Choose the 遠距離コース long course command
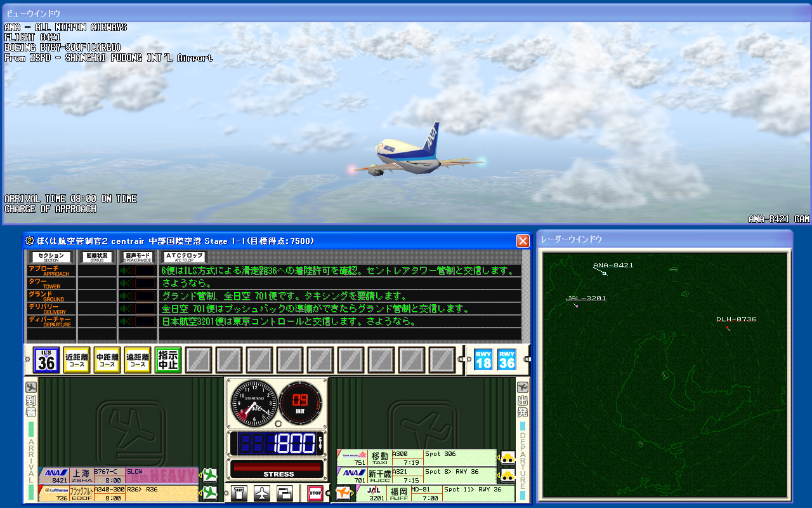 click(x=138, y=360)
